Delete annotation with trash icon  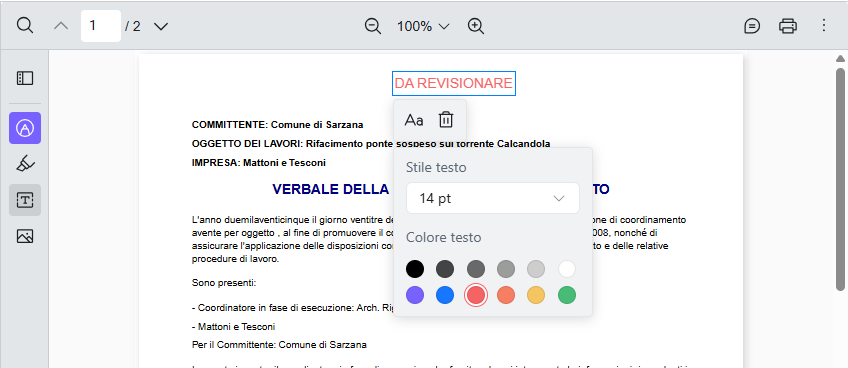point(446,120)
